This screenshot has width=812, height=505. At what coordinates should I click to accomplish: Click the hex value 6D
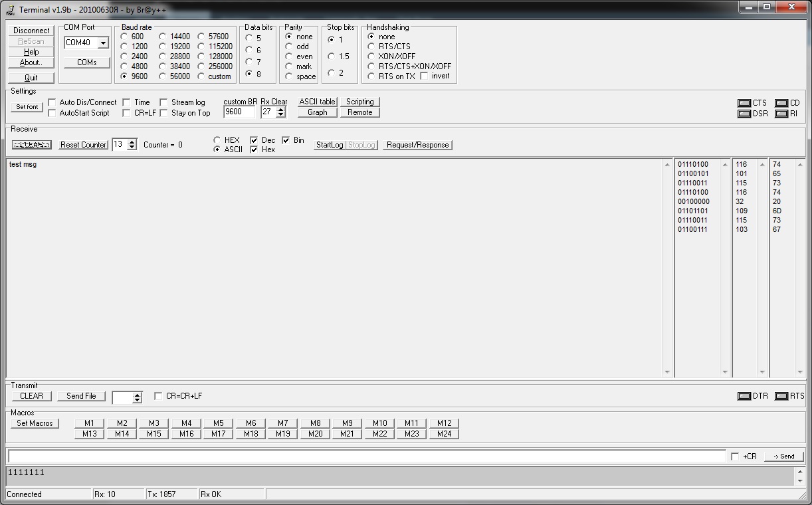(777, 211)
